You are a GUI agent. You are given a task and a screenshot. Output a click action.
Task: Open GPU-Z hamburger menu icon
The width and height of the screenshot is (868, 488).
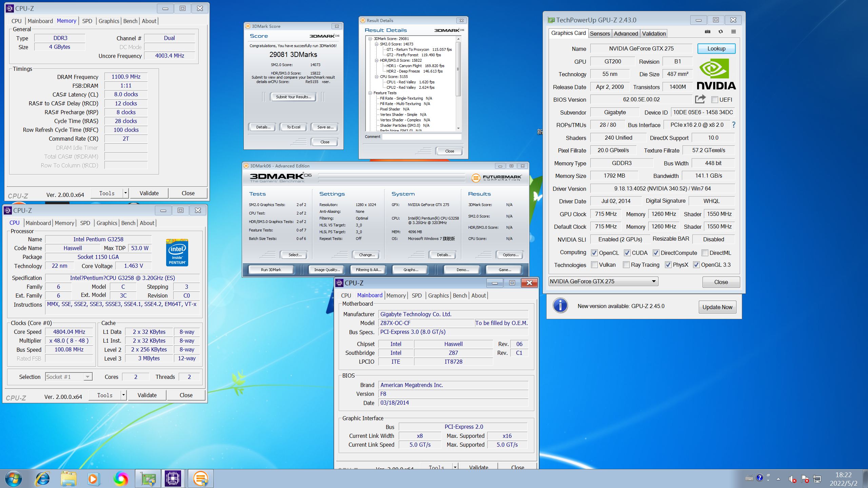[x=733, y=32]
